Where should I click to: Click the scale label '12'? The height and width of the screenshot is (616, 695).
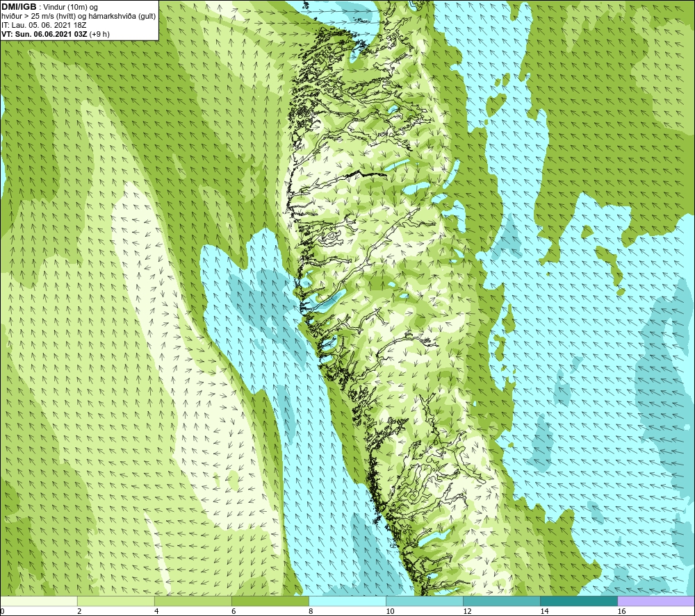click(467, 611)
